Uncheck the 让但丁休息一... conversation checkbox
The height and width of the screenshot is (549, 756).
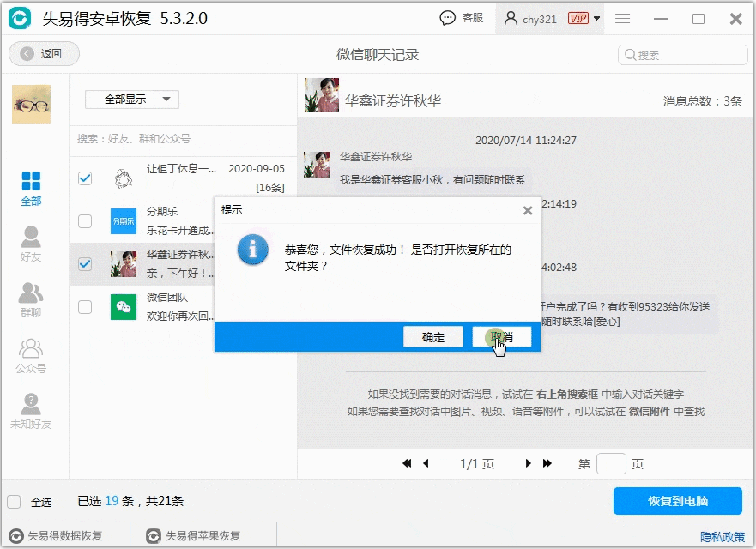pyautogui.click(x=85, y=178)
